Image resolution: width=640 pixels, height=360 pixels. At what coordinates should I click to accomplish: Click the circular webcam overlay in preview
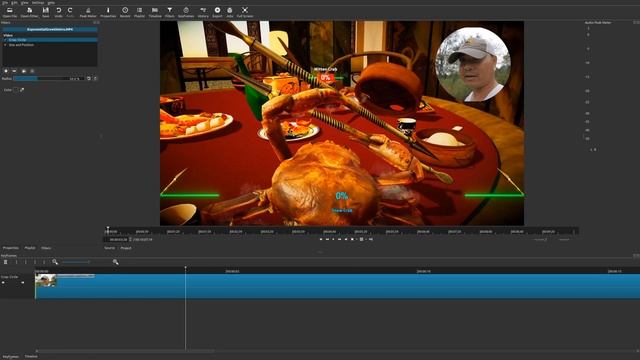point(473,64)
